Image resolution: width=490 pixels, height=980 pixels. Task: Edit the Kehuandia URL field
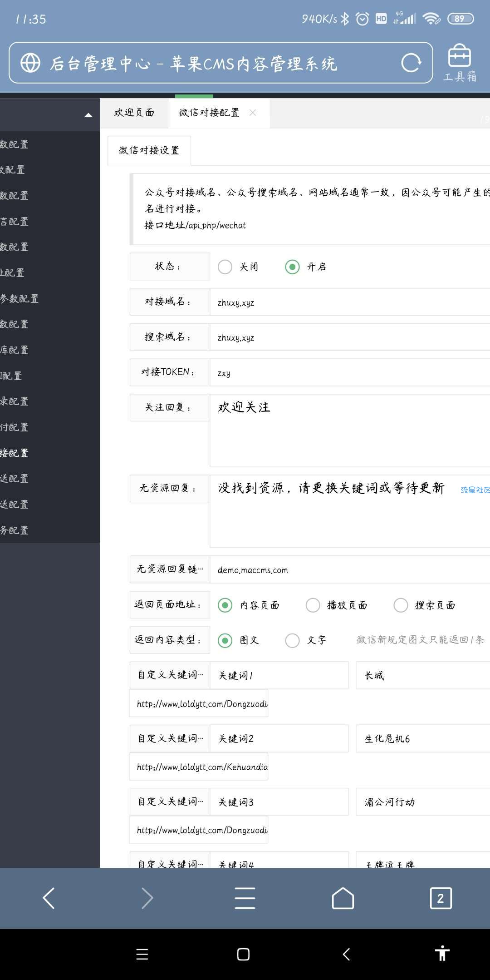pos(199,767)
